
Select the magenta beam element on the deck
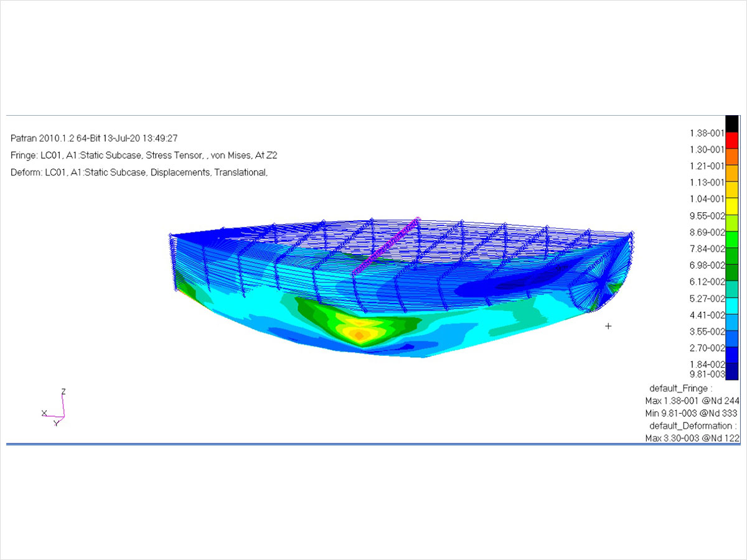[x=386, y=246]
